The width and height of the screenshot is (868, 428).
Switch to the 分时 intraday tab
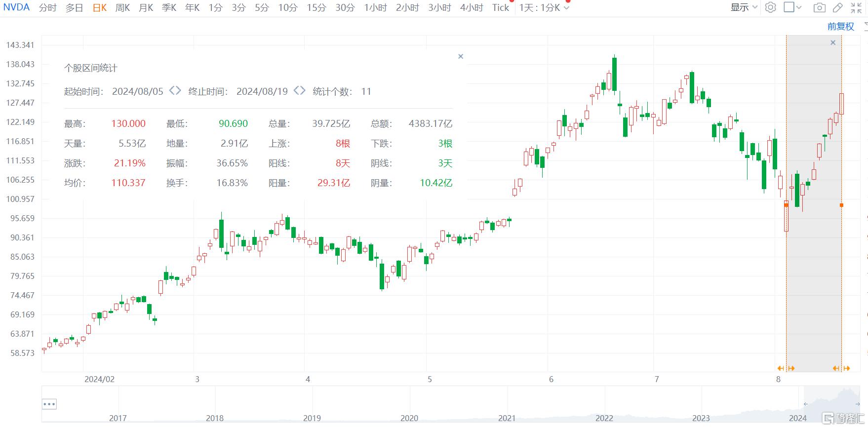(47, 7)
